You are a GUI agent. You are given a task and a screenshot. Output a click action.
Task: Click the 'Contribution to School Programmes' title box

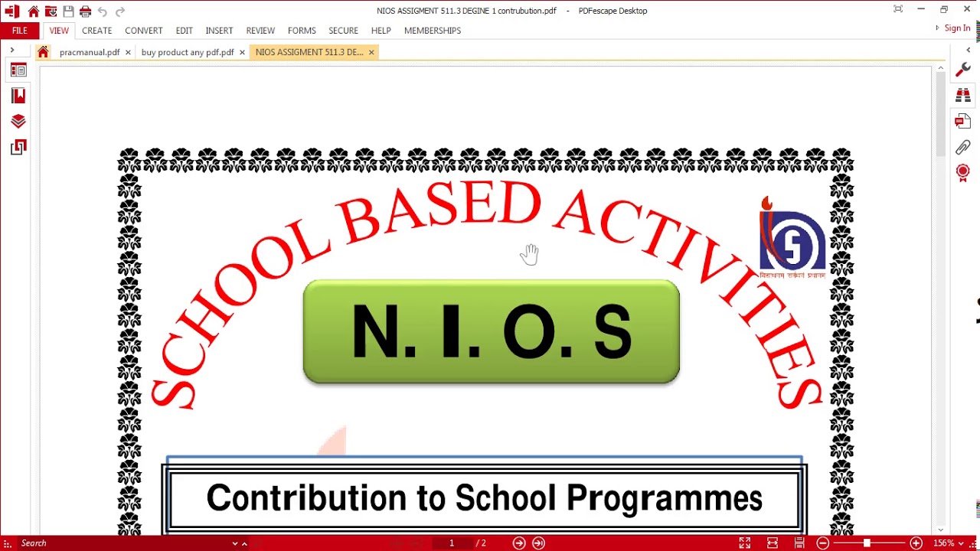click(x=484, y=498)
